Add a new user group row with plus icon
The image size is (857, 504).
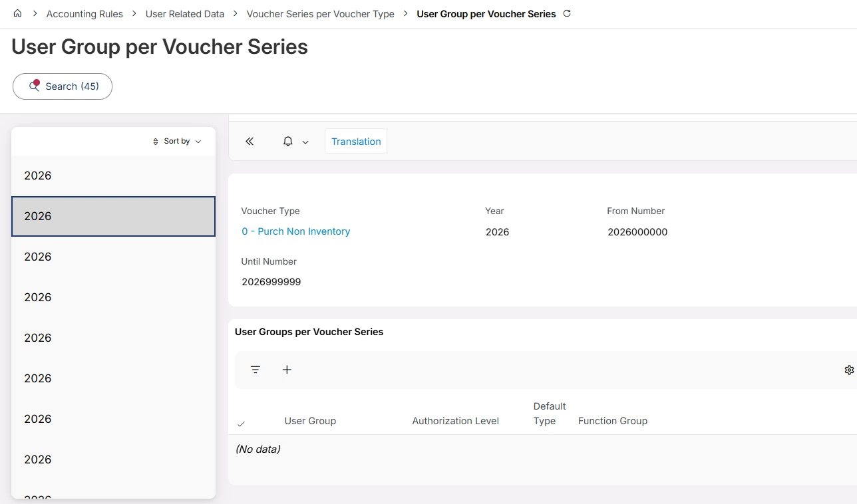287,370
